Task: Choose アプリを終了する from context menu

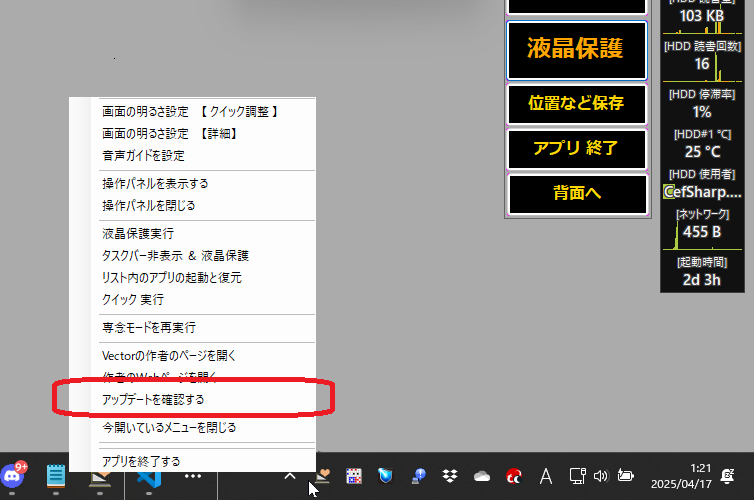Action: pyautogui.click(x=141, y=461)
